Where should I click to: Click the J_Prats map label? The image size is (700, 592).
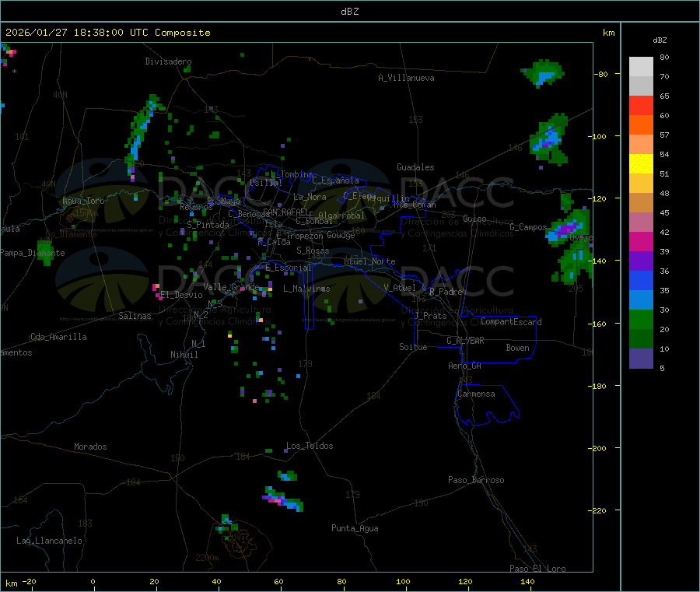click(x=430, y=316)
